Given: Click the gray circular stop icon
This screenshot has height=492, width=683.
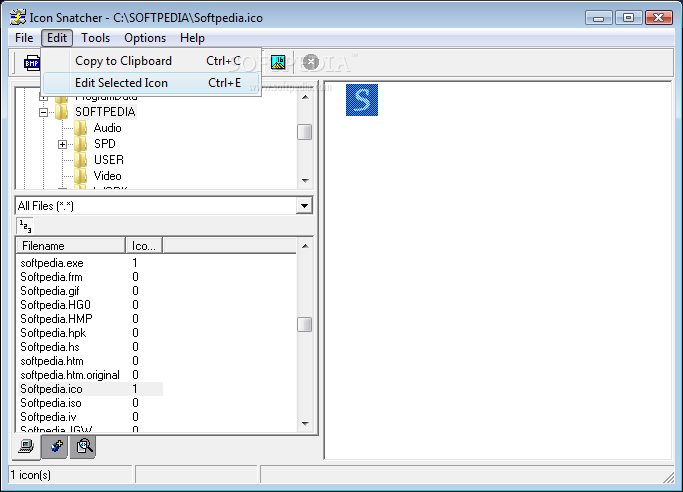Looking at the screenshot, I should pos(311,62).
